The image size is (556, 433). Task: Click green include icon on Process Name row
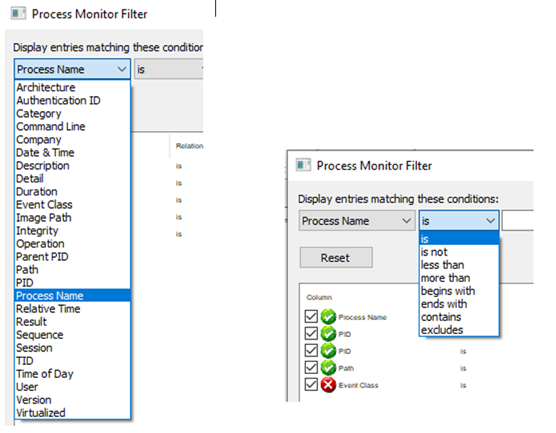coord(328,317)
